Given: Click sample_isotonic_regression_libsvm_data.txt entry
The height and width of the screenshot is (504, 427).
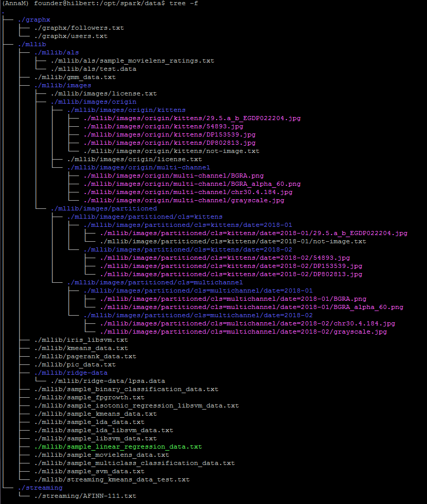Looking at the screenshot, I should click(137, 405).
